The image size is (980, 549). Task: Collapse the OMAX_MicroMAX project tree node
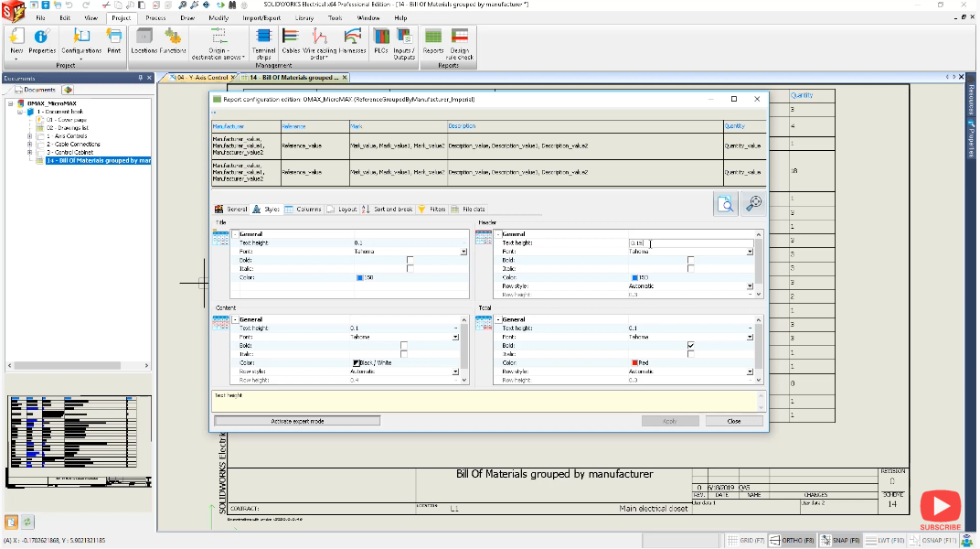coord(11,103)
